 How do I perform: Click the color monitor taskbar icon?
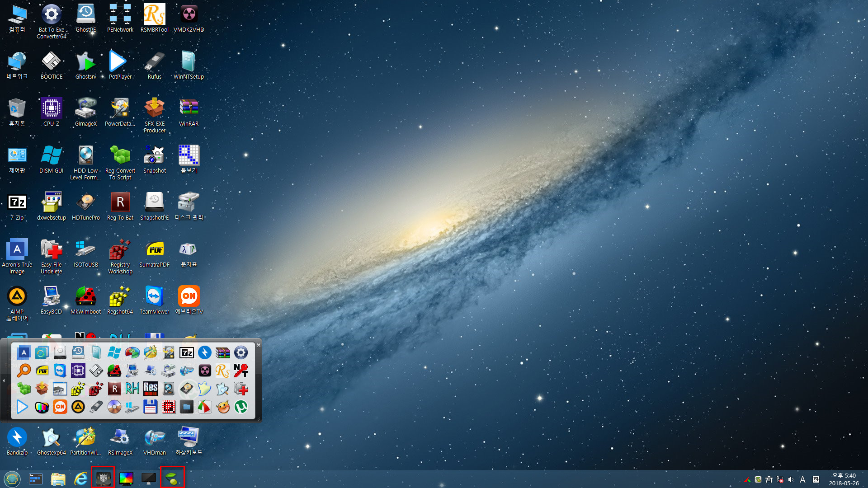pos(126,479)
